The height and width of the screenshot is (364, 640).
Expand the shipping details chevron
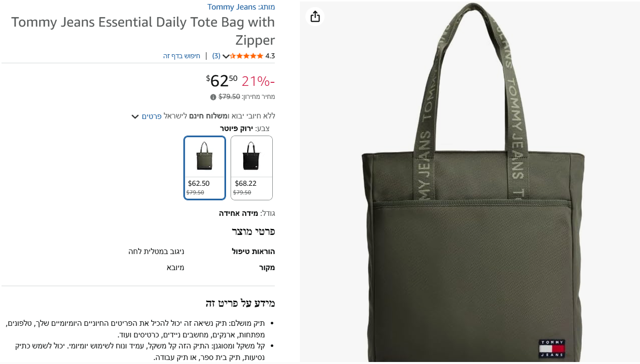point(135,116)
